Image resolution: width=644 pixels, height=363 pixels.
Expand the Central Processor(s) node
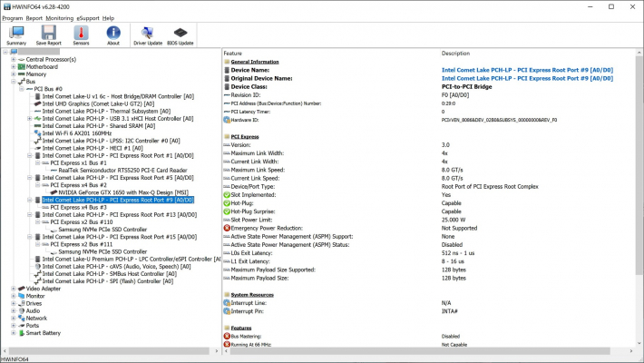click(13, 59)
